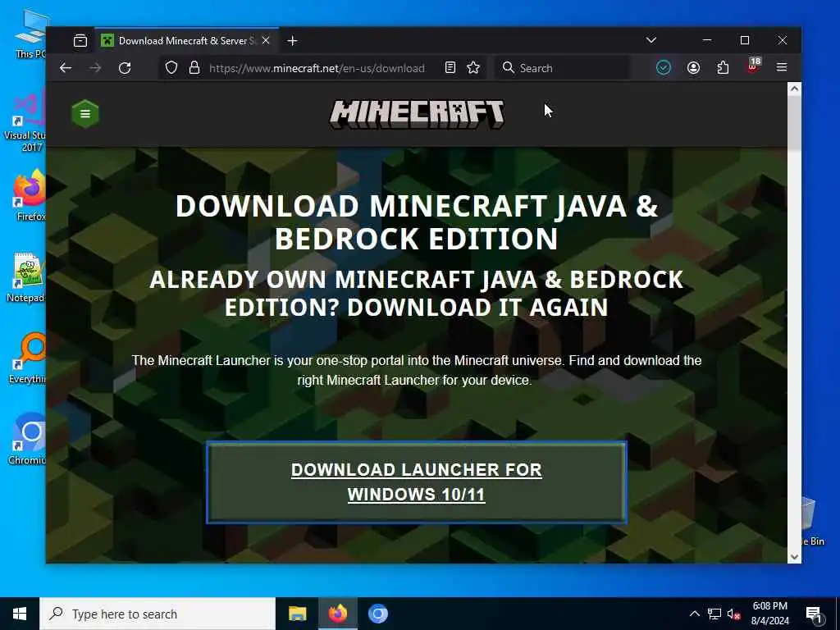The image size is (840, 630).
Task: Click the page scrollbar up arrow
Action: coord(794,89)
